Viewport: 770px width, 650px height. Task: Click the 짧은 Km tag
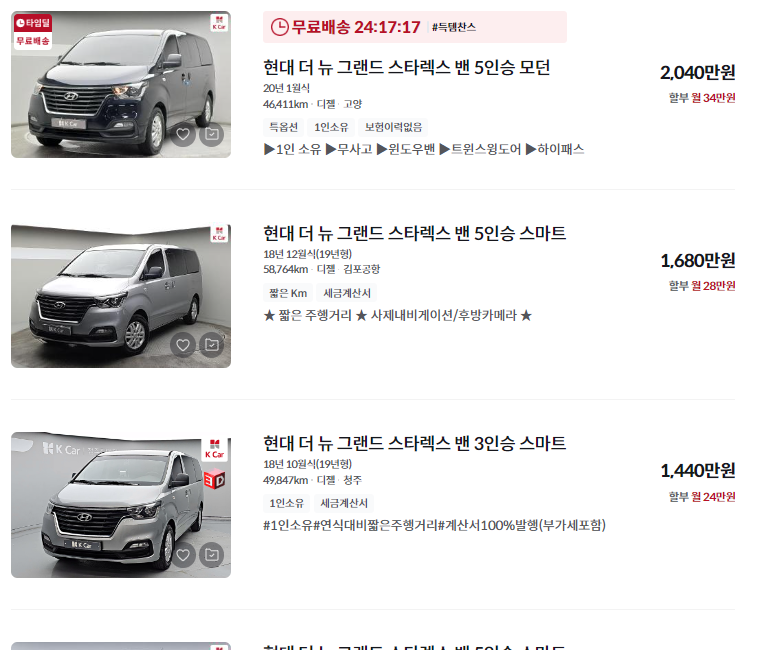point(288,293)
